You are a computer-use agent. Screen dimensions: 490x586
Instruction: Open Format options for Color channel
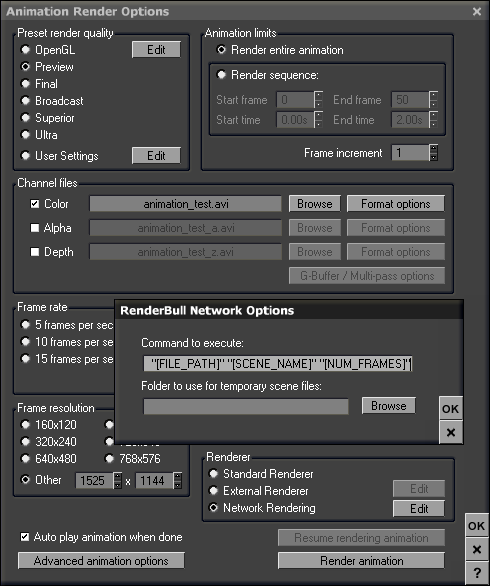(x=396, y=204)
